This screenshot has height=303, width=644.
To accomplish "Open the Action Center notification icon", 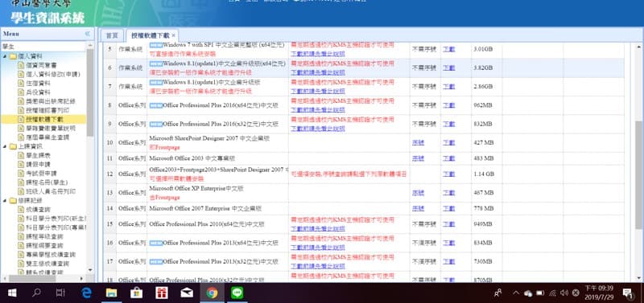I will pyautogui.click(x=628, y=293).
